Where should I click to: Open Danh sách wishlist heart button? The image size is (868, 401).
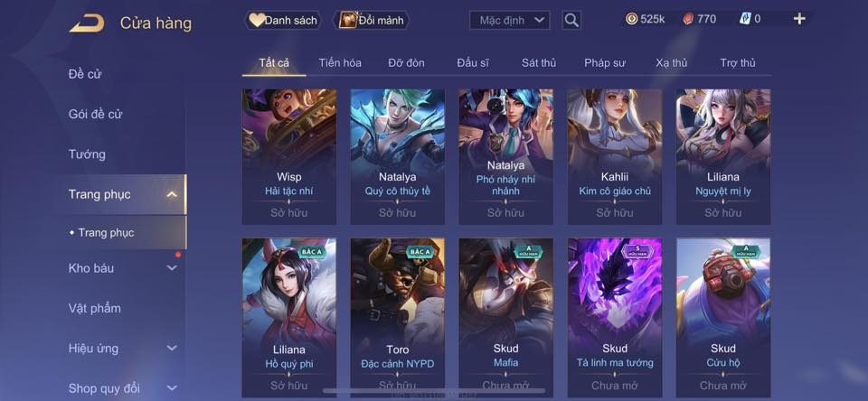(x=283, y=21)
